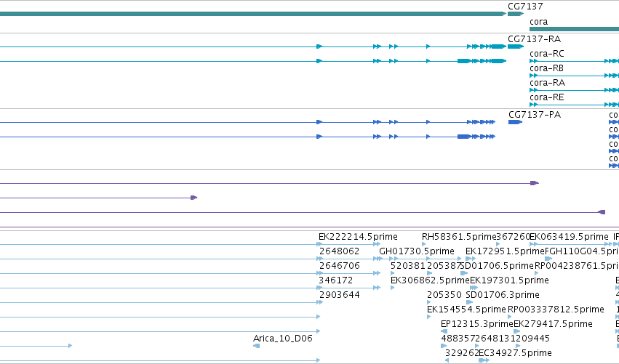Click the 520381 feature label

pos(408,266)
